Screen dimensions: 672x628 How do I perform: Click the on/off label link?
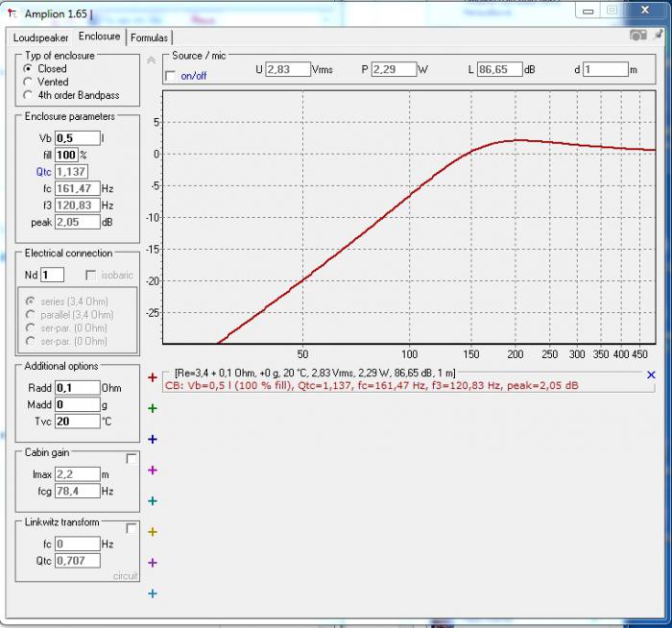click(x=194, y=76)
